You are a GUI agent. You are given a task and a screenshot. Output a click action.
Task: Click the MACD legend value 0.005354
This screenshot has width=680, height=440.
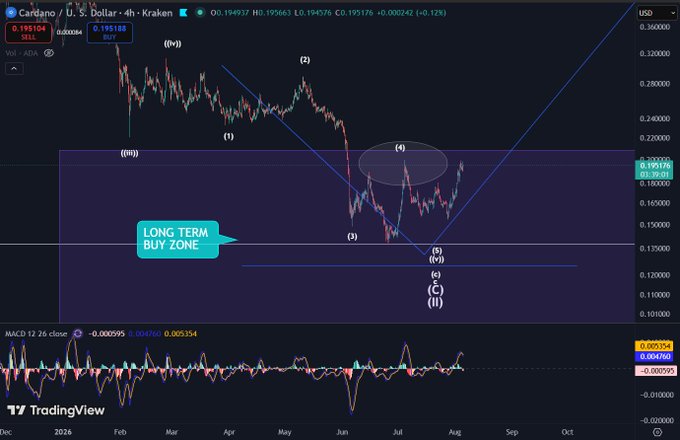180,333
